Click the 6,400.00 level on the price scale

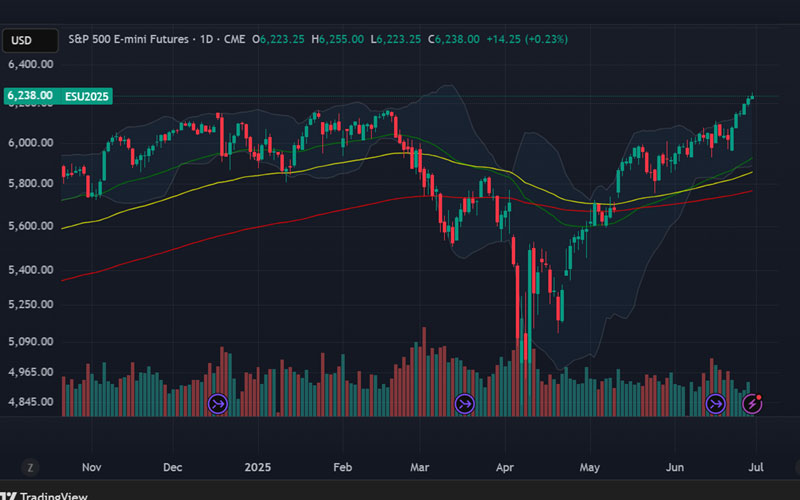[29, 64]
